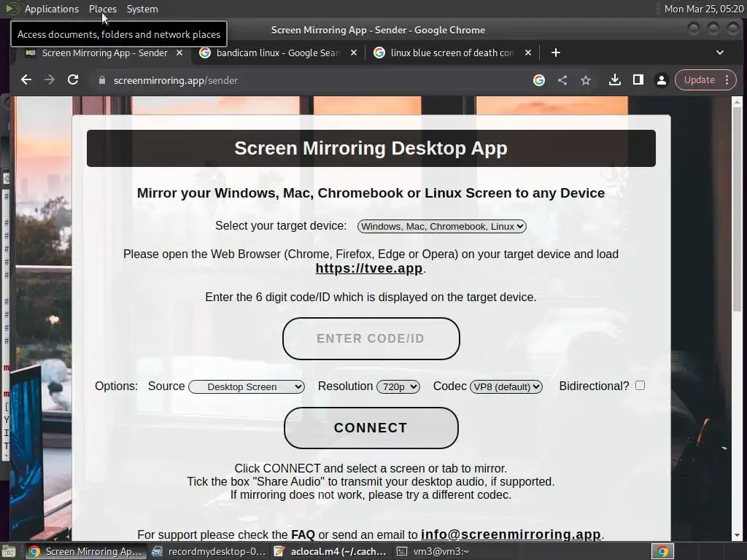View site info via the lock icon
This screenshot has height=560, width=747.
click(102, 80)
